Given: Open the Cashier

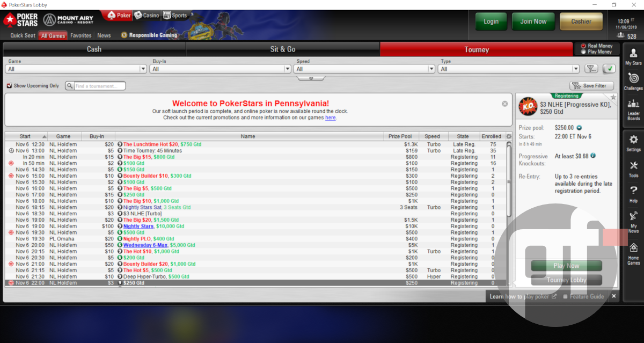Looking at the screenshot, I should (581, 21).
